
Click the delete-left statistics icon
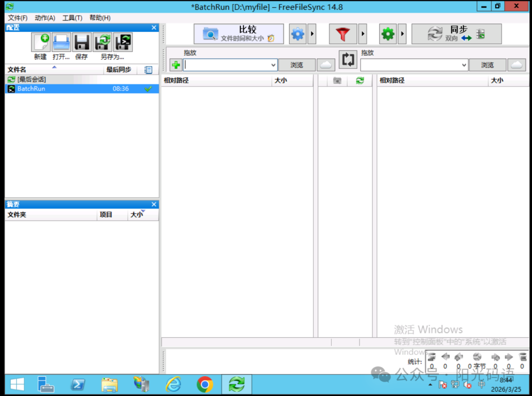[x=432, y=357]
